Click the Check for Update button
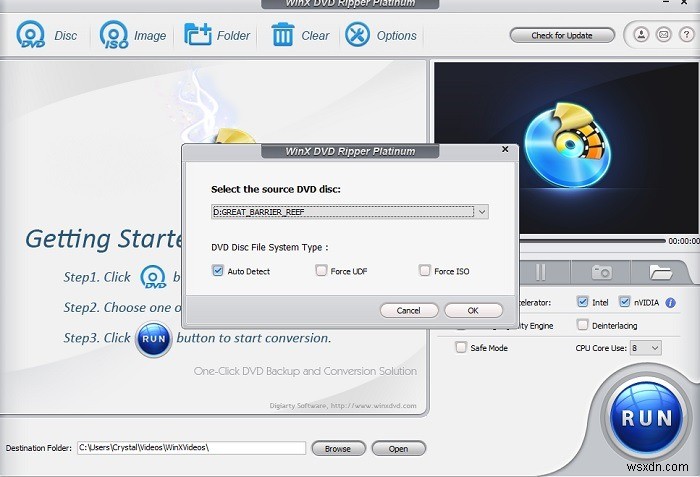The image size is (700, 477). pos(562,35)
